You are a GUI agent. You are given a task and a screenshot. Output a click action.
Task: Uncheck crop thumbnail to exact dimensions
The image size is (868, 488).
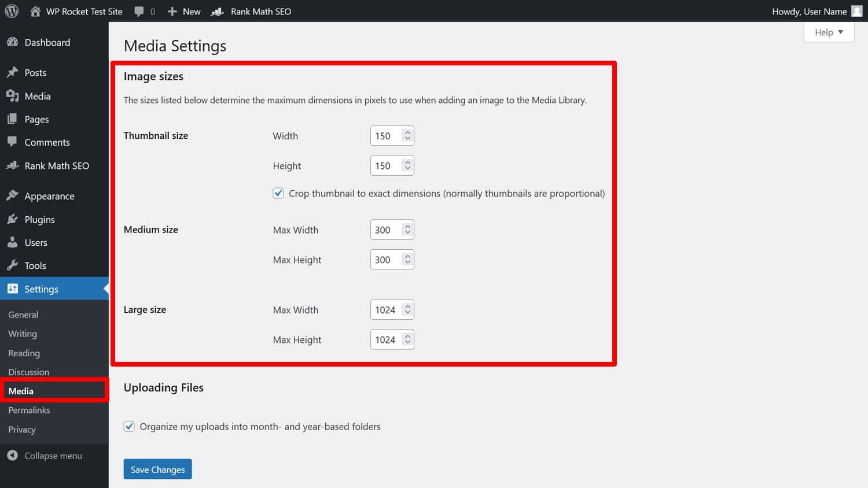[278, 193]
